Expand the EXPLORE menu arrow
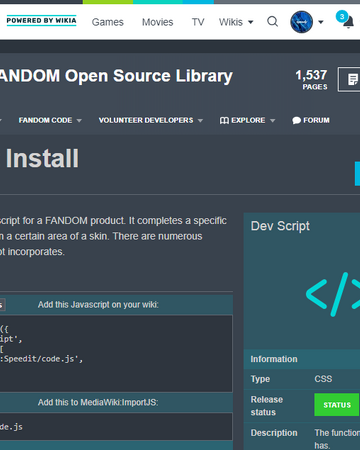Image resolution: width=360 pixels, height=450 pixels. click(x=273, y=121)
